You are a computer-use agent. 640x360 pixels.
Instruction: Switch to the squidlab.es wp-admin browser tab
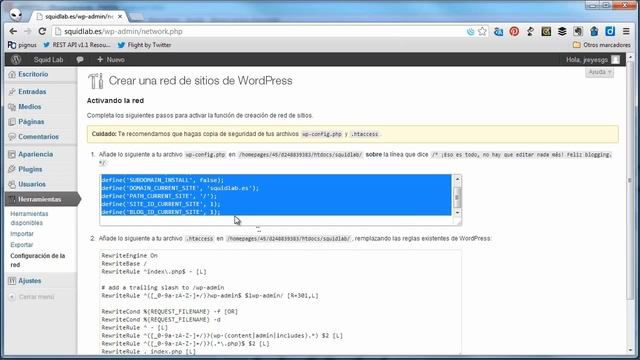[x=79, y=16]
